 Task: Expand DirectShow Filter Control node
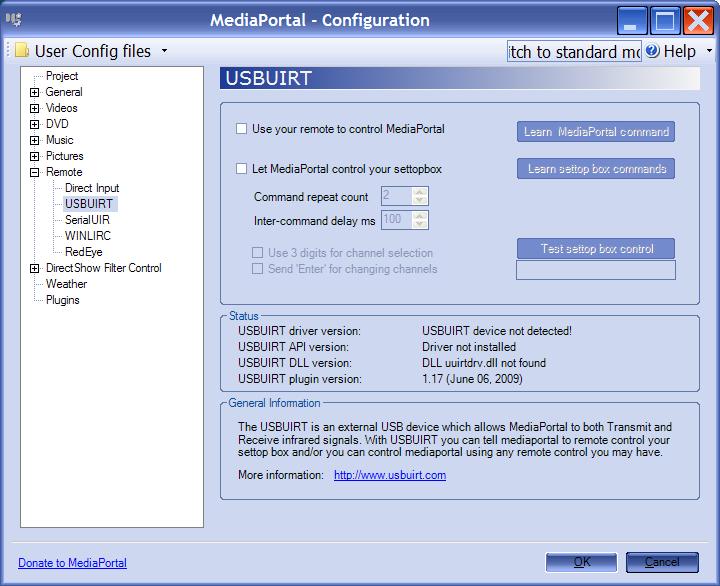pyautogui.click(x=35, y=268)
